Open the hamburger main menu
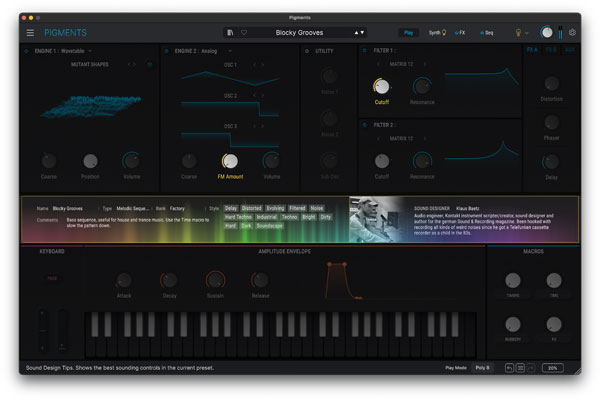600x400 pixels. (x=30, y=33)
